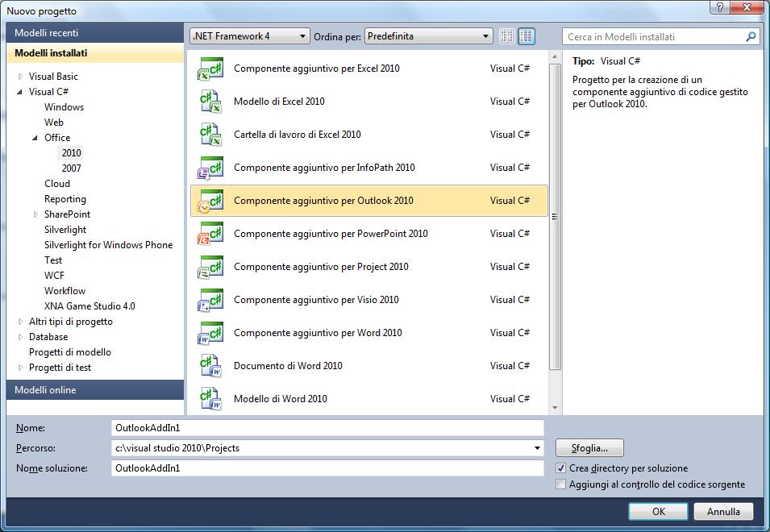Click the Modello di Word 2010 icon
The width and height of the screenshot is (770, 532).
pos(210,399)
